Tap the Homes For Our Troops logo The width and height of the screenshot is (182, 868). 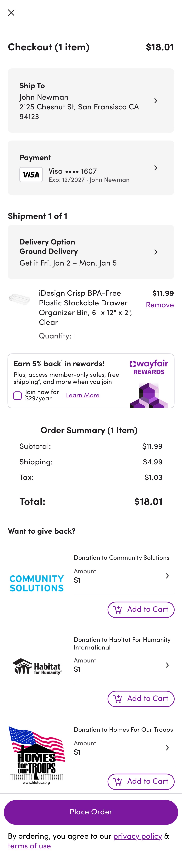click(x=37, y=755)
